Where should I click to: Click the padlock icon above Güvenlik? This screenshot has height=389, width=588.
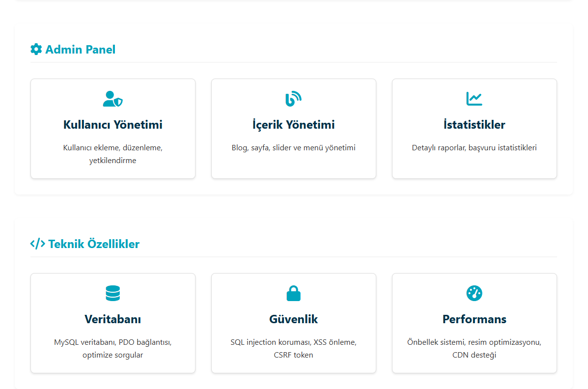(x=293, y=293)
